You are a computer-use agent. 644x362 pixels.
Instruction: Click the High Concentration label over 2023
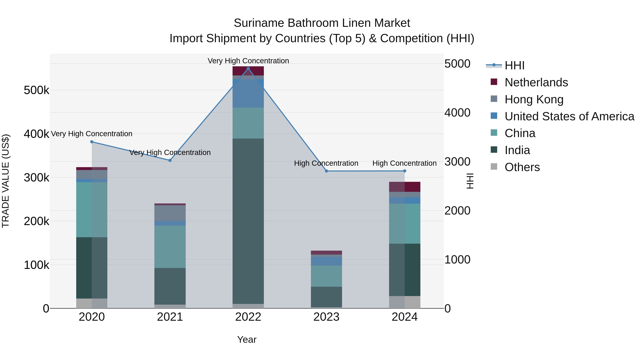tap(326, 163)
